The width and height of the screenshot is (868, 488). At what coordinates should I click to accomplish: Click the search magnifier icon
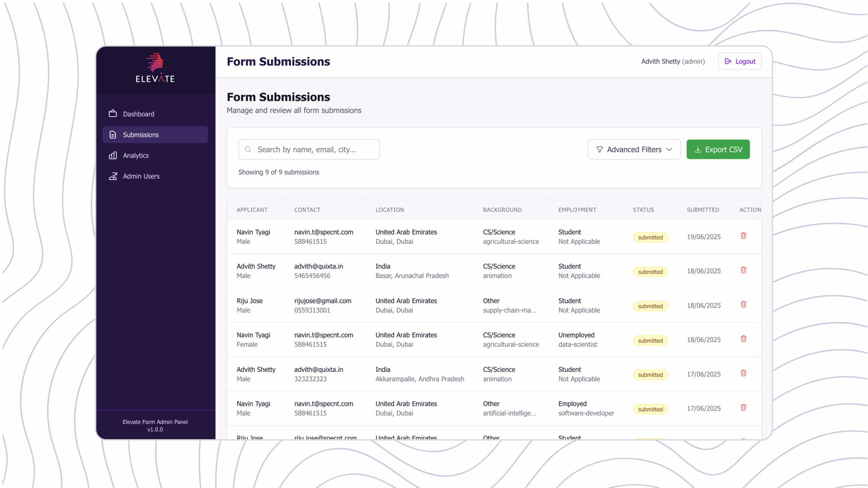[248, 149]
